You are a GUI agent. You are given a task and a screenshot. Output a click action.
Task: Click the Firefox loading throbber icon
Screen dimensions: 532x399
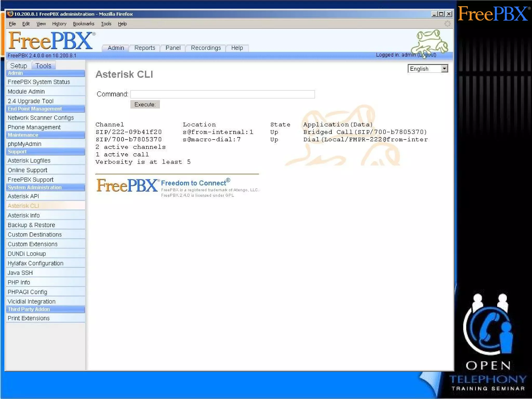[x=447, y=24]
